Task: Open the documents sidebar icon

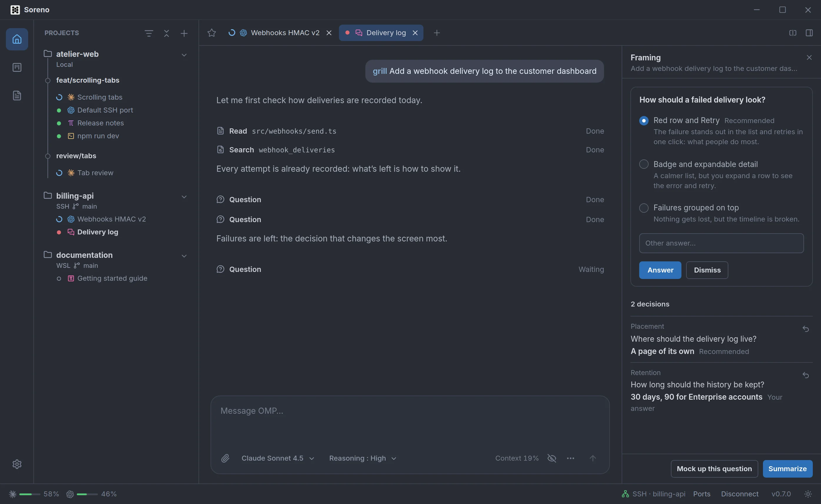Action: click(17, 96)
